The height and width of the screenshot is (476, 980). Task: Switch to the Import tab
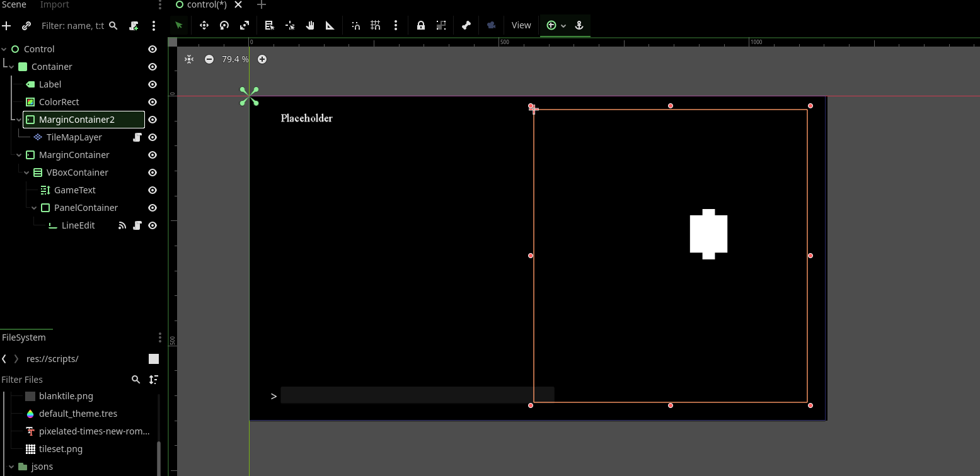point(55,5)
